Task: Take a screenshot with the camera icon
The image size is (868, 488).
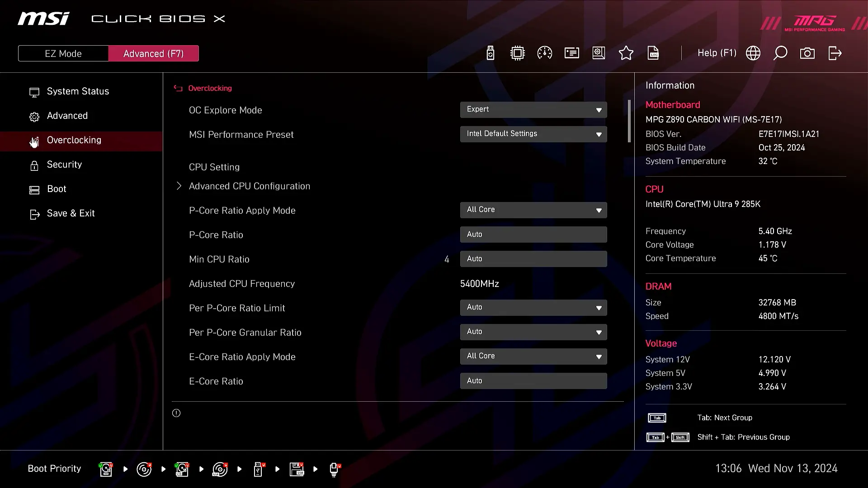Action: point(807,53)
